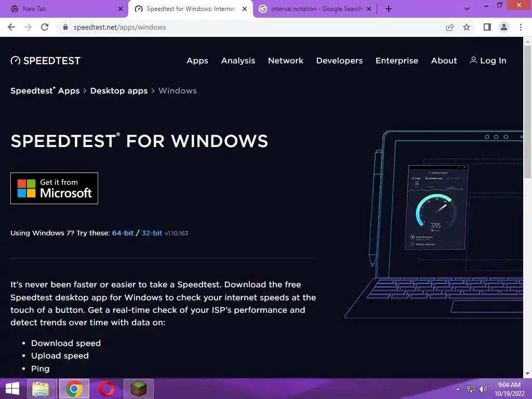Click the Log In link
Image resolution: width=532 pixels, height=399 pixels.
488,60
